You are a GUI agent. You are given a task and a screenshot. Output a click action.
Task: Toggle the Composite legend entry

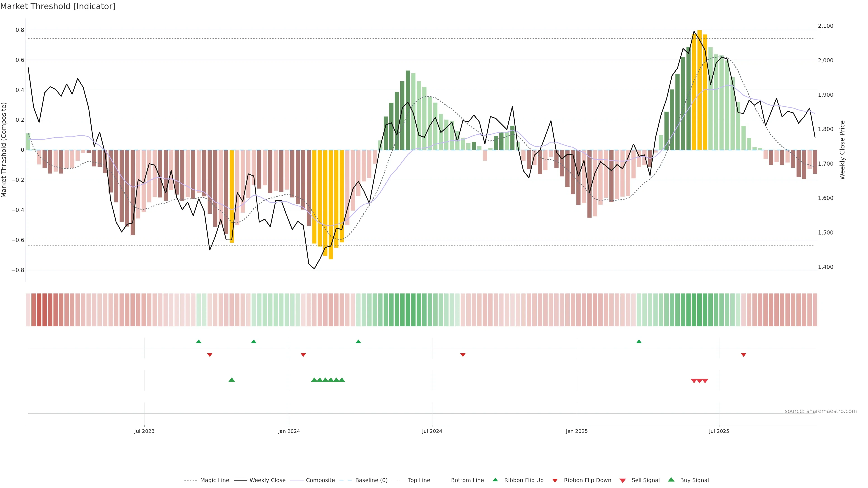[320, 480]
